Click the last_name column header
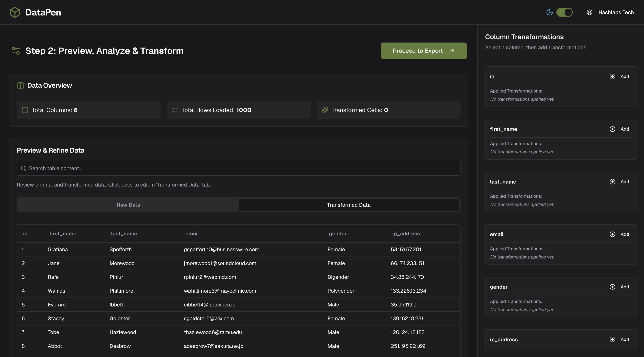644x357 pixels. [x=124, y=234]
